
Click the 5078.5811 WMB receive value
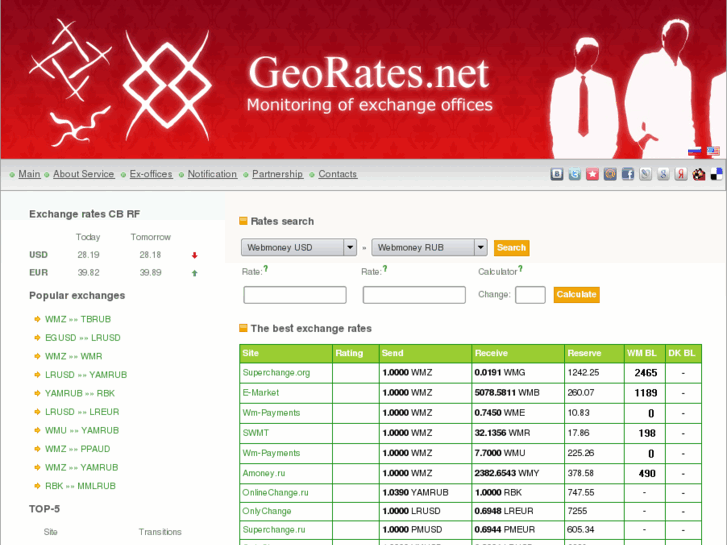(507, 393)
